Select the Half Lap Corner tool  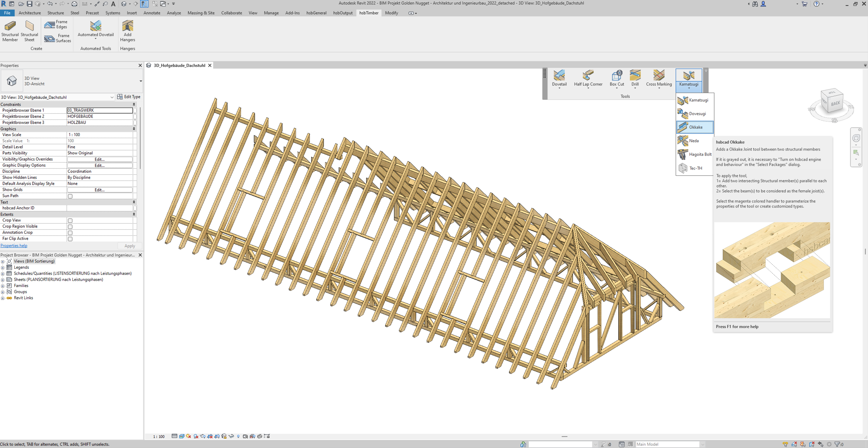588,76
